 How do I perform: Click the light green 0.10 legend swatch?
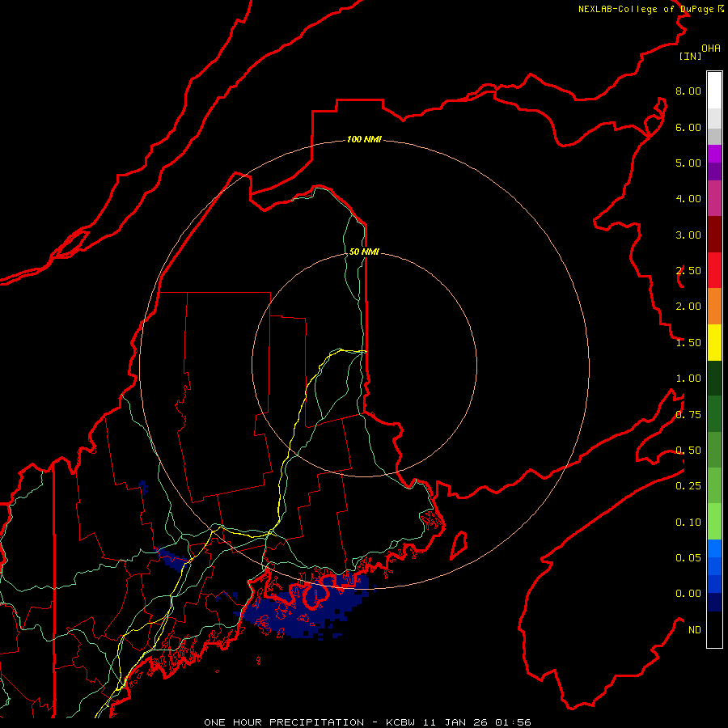(714, 521)
